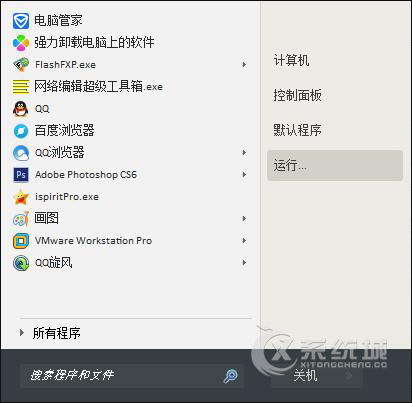Expand the QQ浏览器 submenu arrow
This screenshot has width=412, height=403.
click(x=244, y=153)
